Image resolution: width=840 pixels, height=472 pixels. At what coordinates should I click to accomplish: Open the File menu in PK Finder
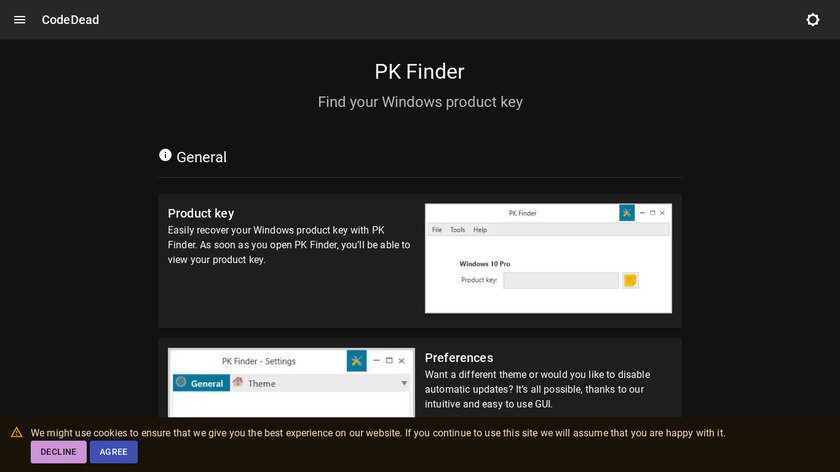(437, 230)
